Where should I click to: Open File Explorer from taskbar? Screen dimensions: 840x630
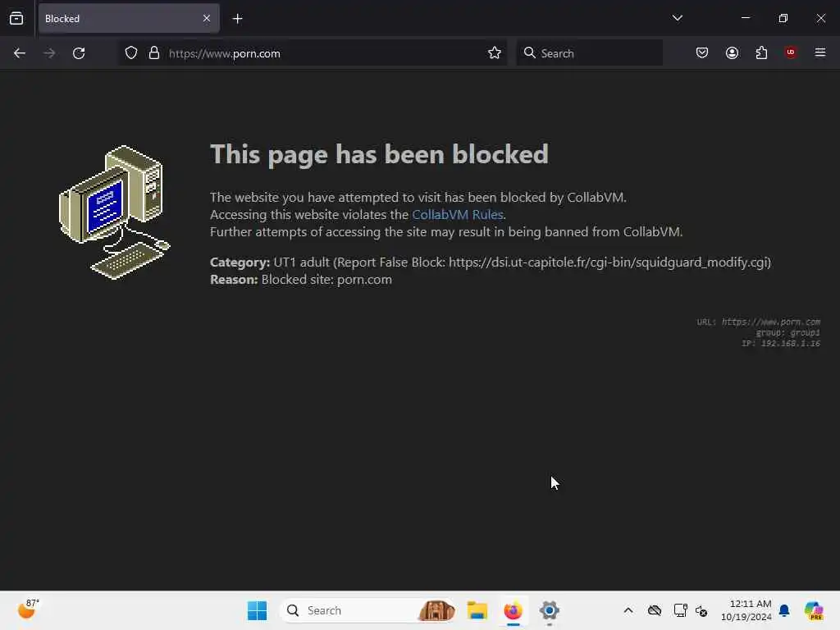[477, 610]
